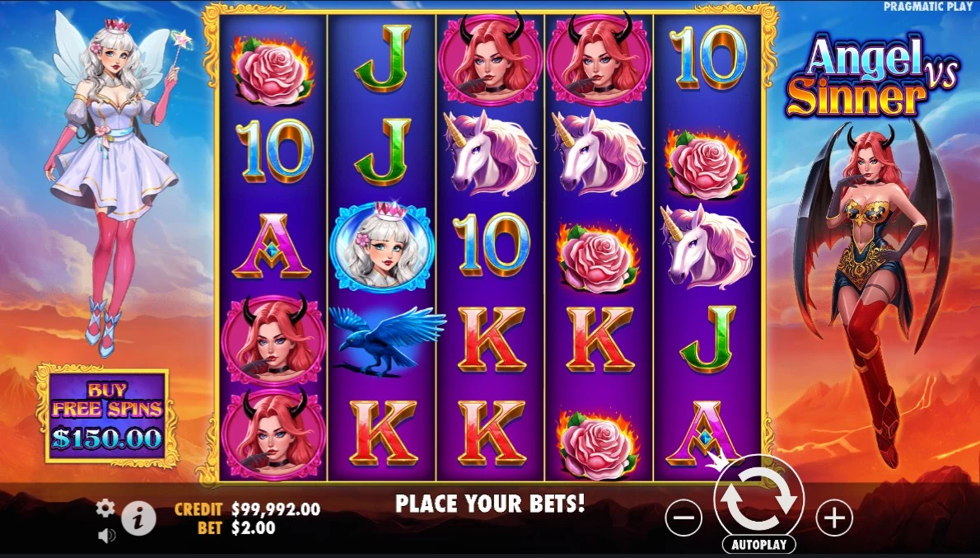Mute the game sound speaker icon
Image resolution: width=980 pixels, height=558 pixels.
point(106,536)
